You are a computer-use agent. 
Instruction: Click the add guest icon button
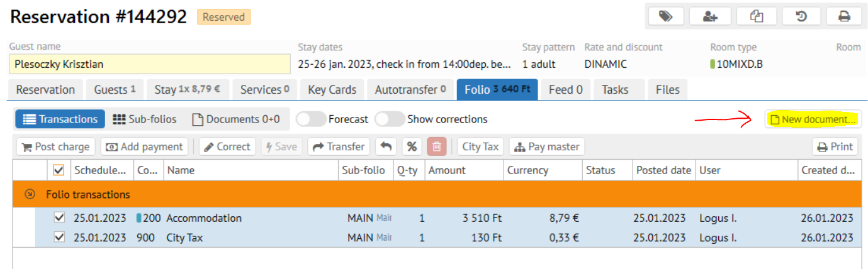coord(710,16)
